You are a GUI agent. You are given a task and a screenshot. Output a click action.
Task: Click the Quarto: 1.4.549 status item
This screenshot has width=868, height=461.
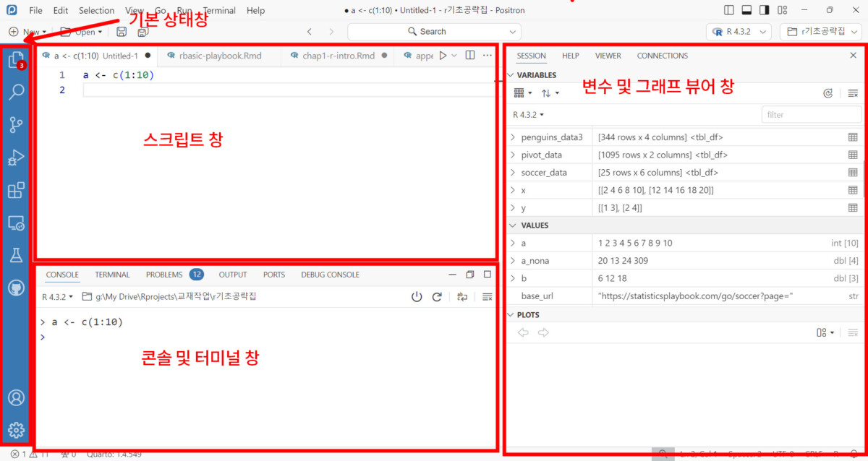(x=114, y=454)
